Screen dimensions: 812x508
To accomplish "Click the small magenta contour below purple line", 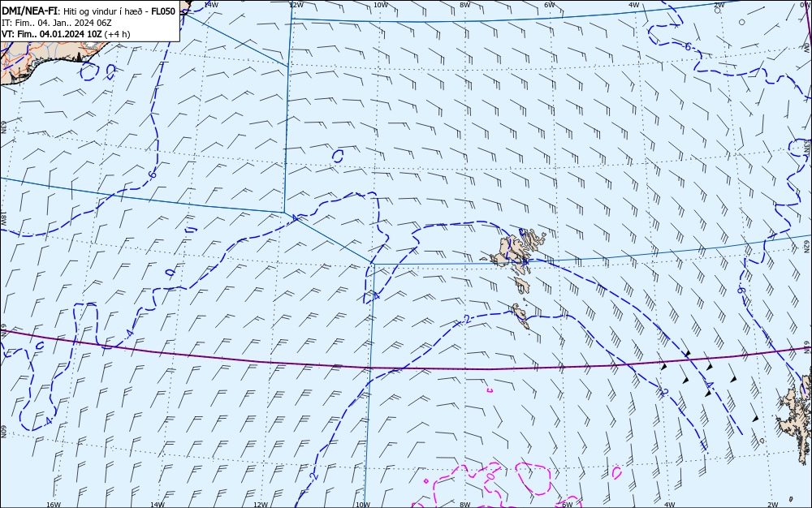I will [490, 390].
